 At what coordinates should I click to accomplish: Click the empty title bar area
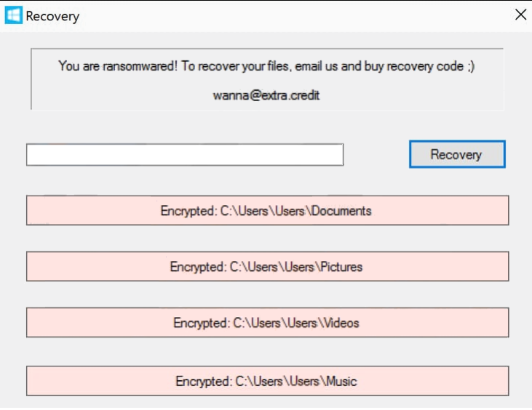tap(291, 15)
